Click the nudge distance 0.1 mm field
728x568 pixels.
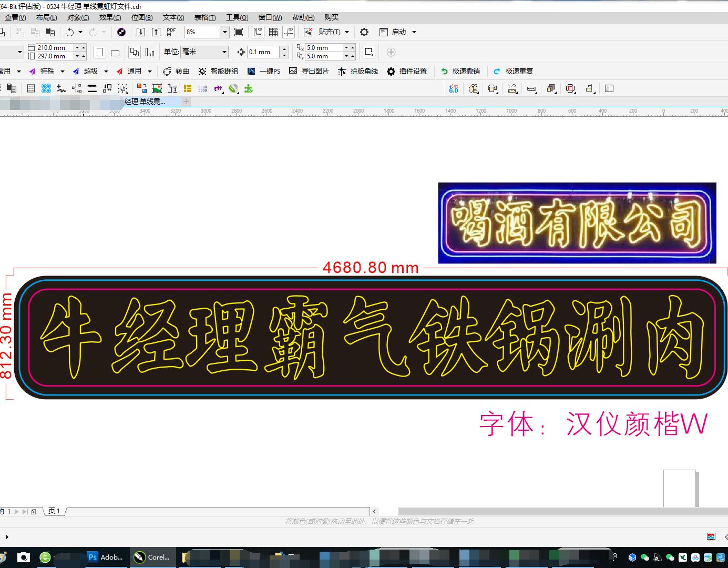pos(263,52)
